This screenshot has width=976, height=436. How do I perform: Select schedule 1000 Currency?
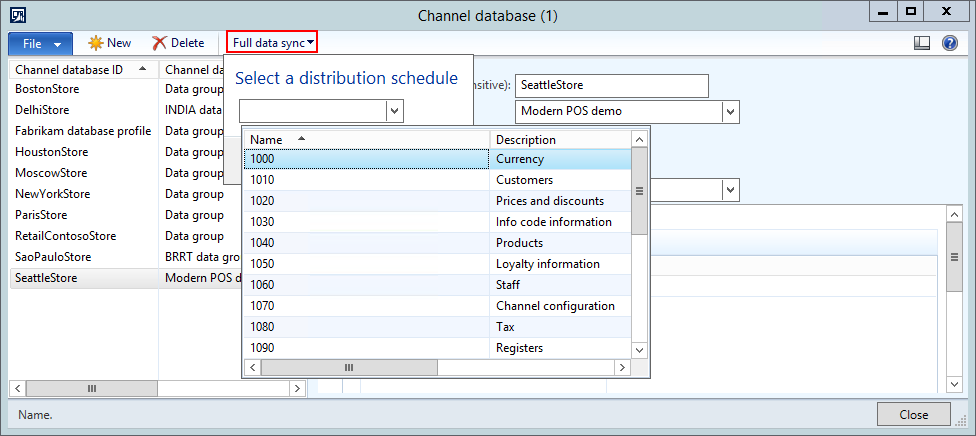pos(438,159)
